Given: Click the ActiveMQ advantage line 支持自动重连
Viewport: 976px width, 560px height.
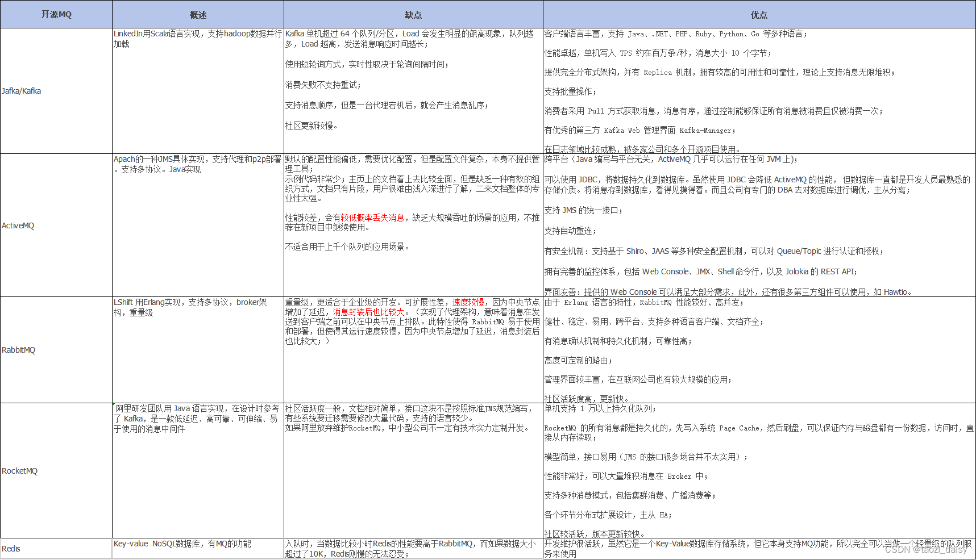Looking at the screenshot, I should pos(570,231).
